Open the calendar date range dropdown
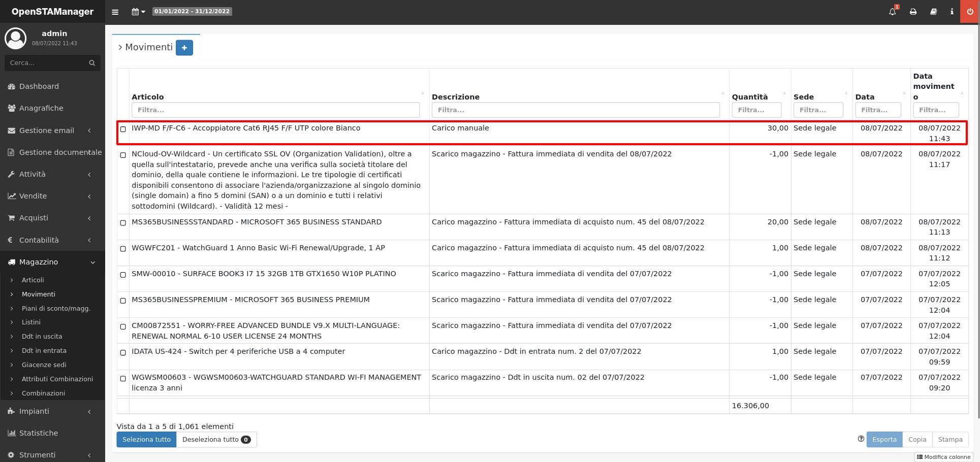The width and height of the screenshot is (980, 462). click(138, 12)
